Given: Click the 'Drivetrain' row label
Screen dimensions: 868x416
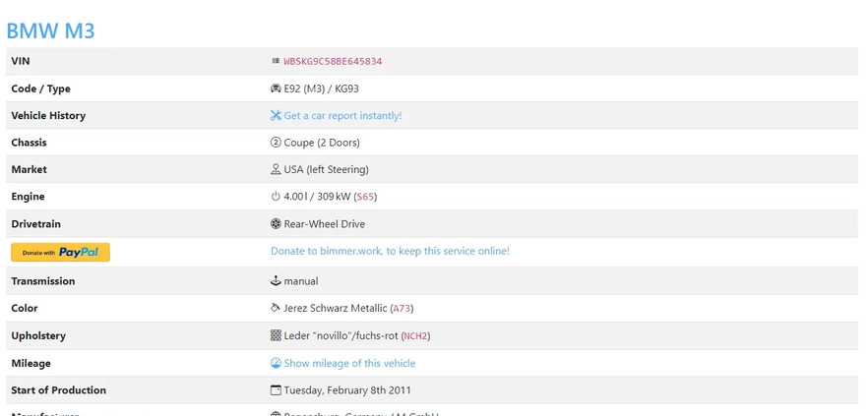Looking at the screenshot, I should coord(36,224).
